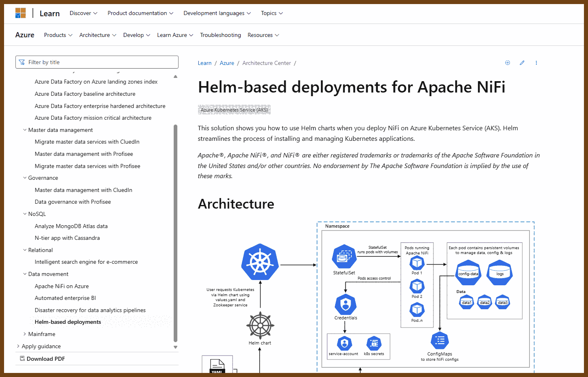This screenshot has width=588, height=377.
Task: Click the Azure breadcrumb link
Action: tap(227, 63)
